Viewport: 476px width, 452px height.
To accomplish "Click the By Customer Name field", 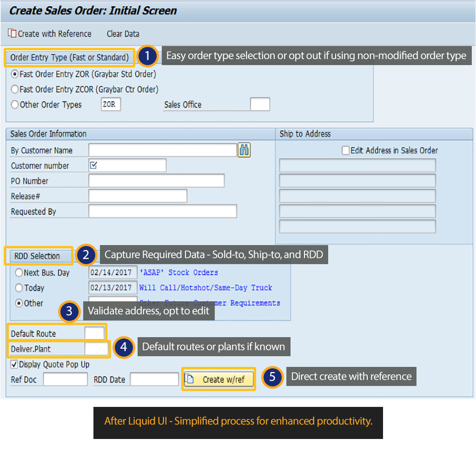I will point(163,150).
